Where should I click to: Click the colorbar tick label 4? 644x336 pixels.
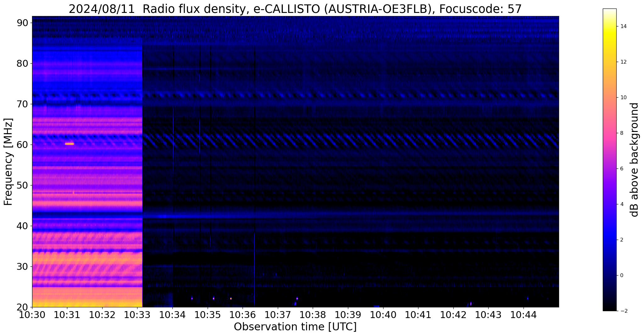click(x=621, y=204)
